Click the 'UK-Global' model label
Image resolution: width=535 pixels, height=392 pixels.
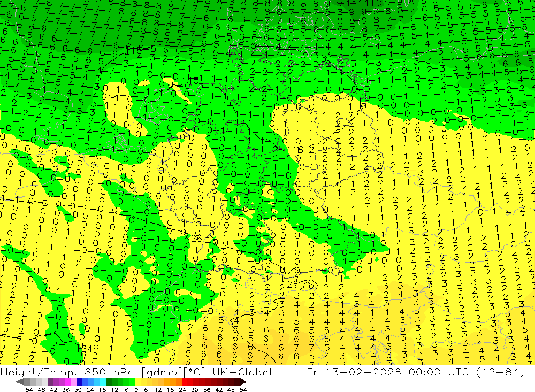click(x=242, y=372)
